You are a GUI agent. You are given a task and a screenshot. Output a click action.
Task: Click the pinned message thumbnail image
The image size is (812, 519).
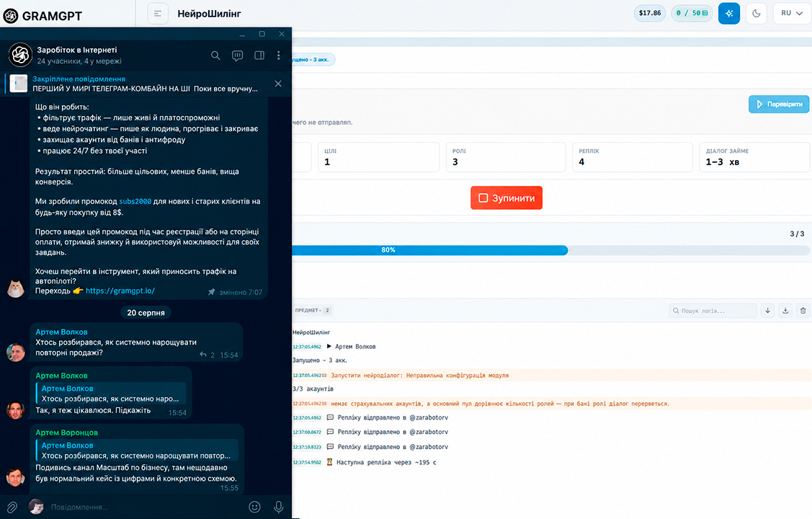[x=19, y=84]
